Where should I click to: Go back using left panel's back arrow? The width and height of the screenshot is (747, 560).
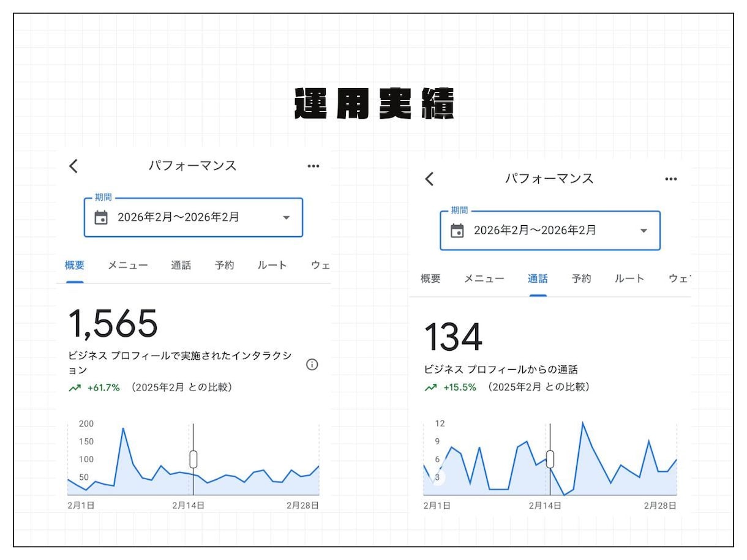(73, 166)
